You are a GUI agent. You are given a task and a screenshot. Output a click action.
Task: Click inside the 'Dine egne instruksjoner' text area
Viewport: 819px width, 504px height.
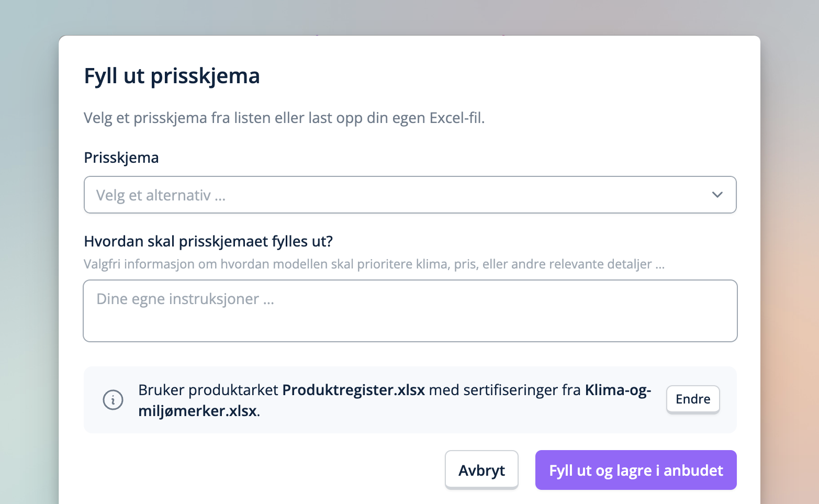tap(410, 310)
